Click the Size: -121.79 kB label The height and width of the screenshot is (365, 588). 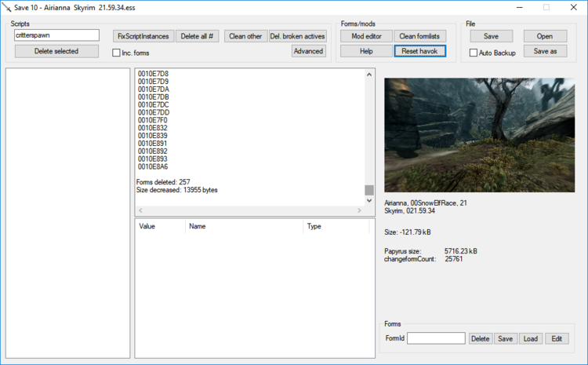coord(408,232)
